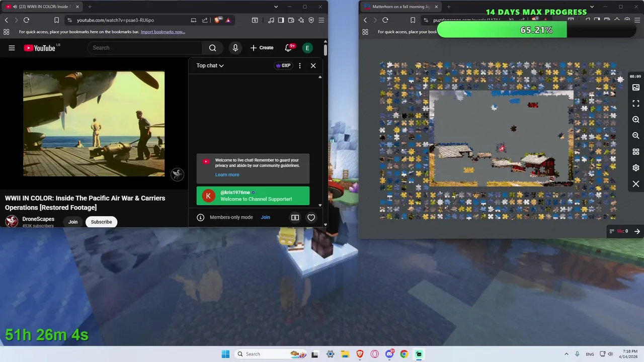Click the live chat scrollbar
The width and height of the screenshot is (644, 362).
click(320, 141)
